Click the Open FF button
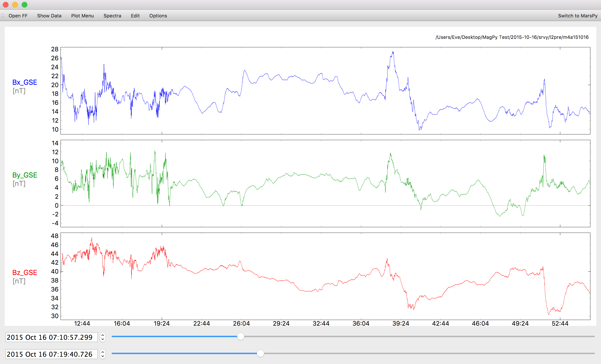Screen dimensions: 601x364 tap(18, 16)
